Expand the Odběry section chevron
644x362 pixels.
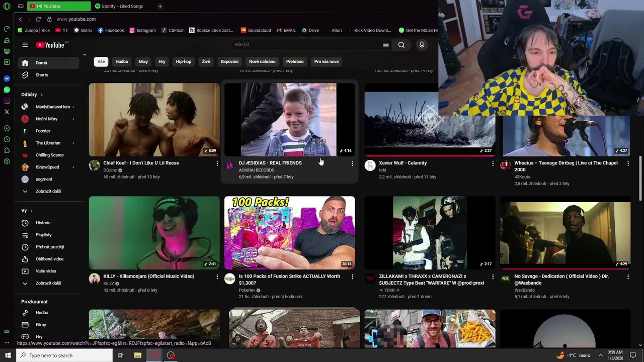(x=42, y=95)
